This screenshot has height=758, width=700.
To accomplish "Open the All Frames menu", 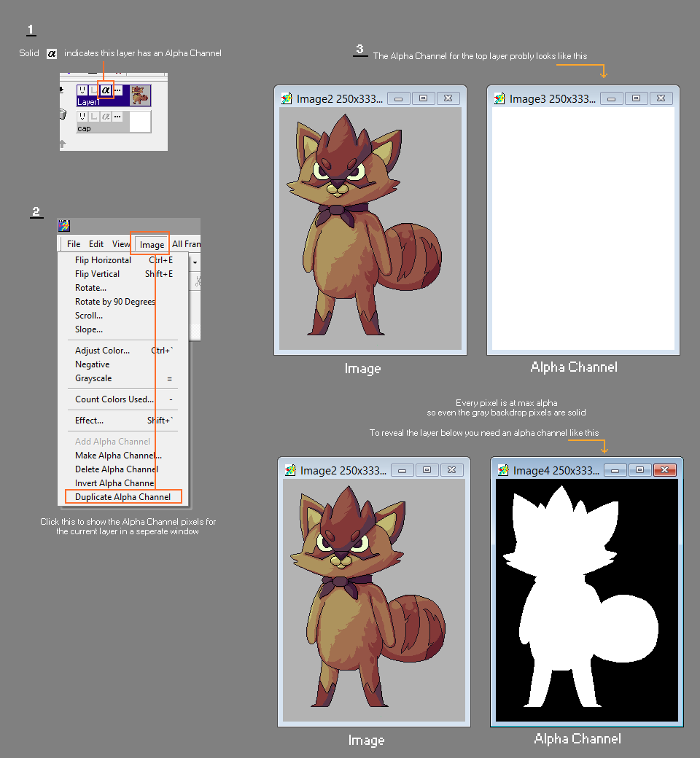I will pos(186,244).
